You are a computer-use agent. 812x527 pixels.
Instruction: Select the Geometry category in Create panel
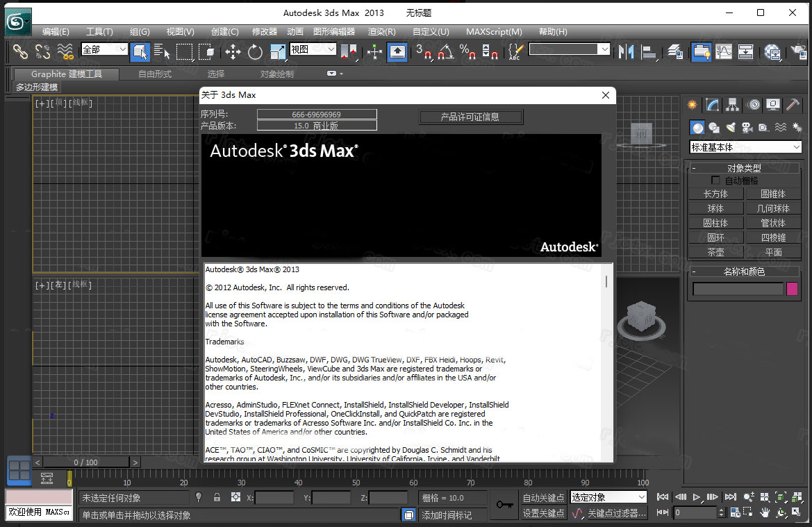coord(696,127)
